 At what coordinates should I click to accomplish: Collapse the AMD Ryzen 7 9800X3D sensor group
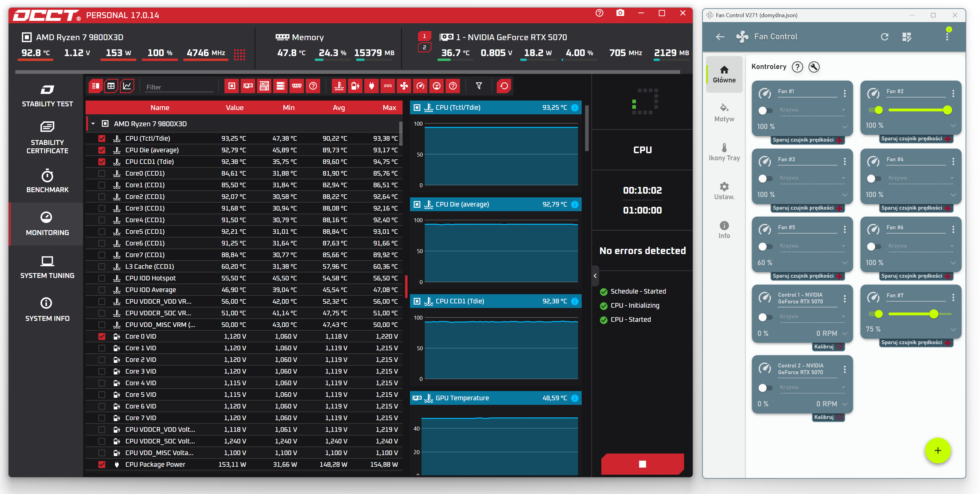click(x=93, y=124)
